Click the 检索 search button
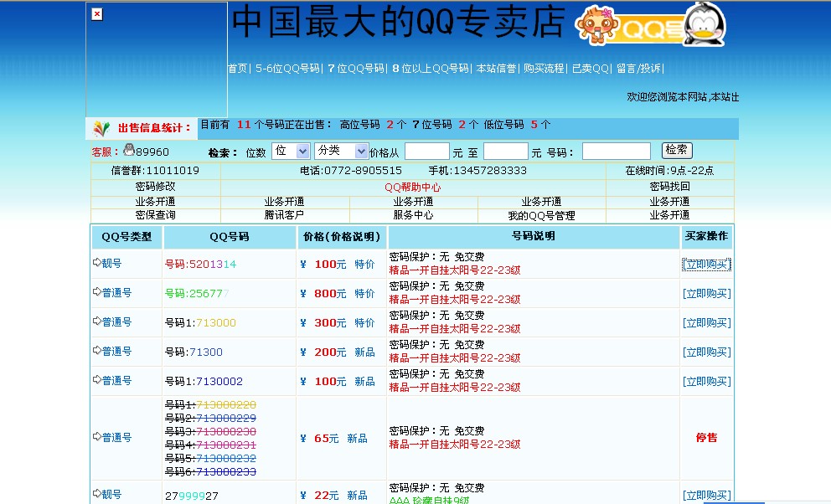The image size is (831, 504). [677, 151]
